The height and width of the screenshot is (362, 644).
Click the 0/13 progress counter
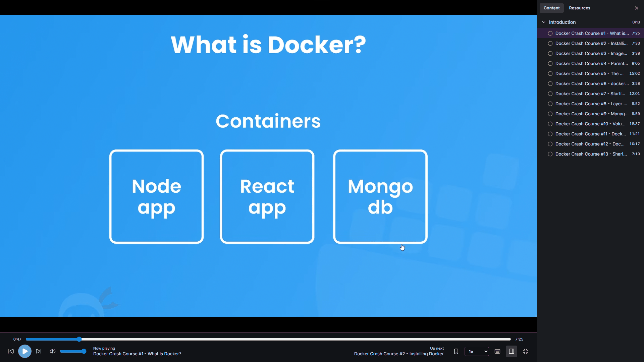coord(636,22)
